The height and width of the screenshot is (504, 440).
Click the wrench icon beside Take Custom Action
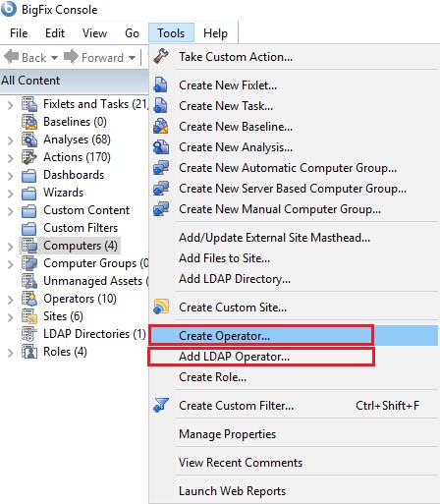[161, 56]
